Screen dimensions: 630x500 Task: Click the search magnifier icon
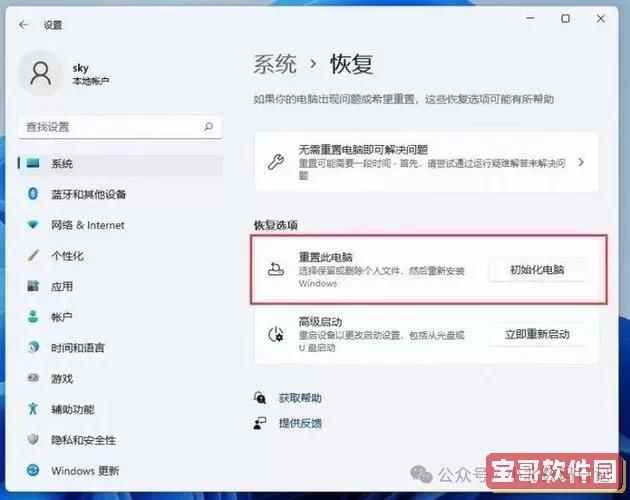pos(209,127)
